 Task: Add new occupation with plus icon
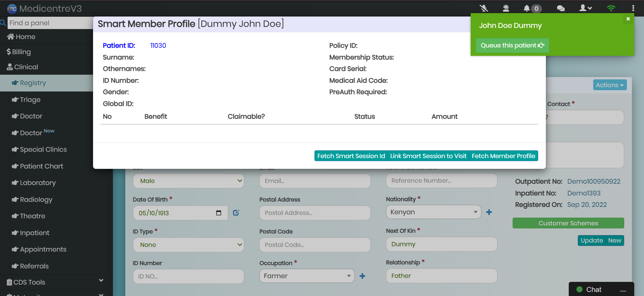362,276
